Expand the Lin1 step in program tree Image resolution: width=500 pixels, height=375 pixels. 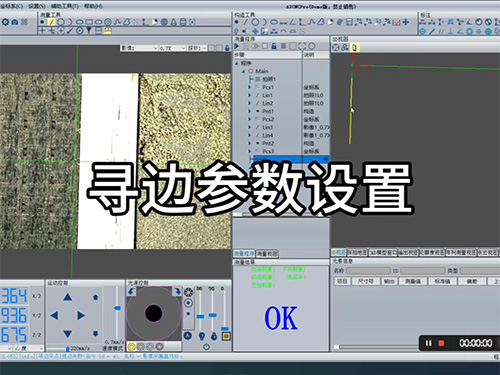250,95
